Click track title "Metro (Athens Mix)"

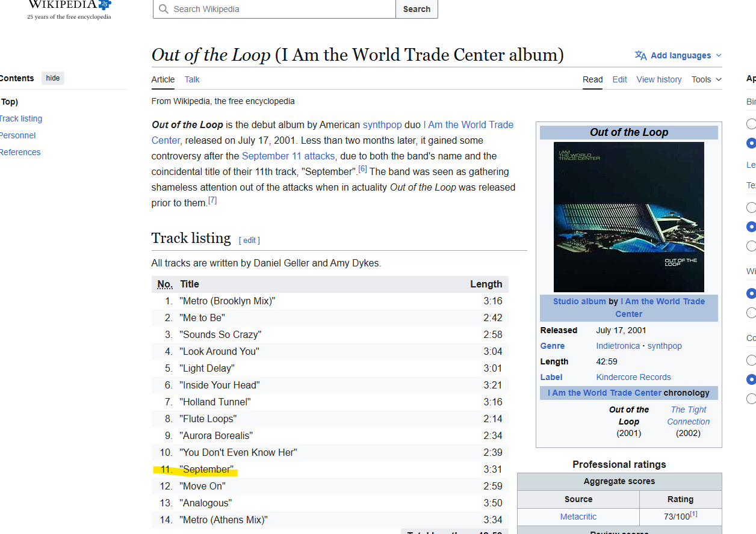click(223, 520)
